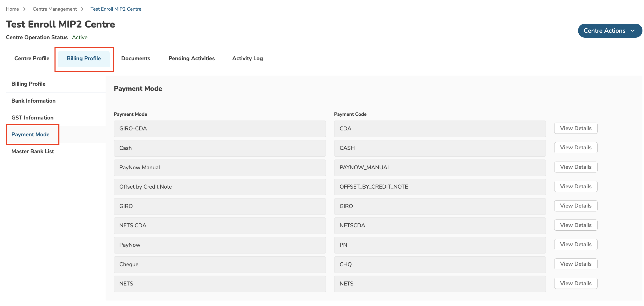Click Test Enroll MIP2 Centre breadcrumb
The width and height of the screenshot is (644, 306).
116,9
